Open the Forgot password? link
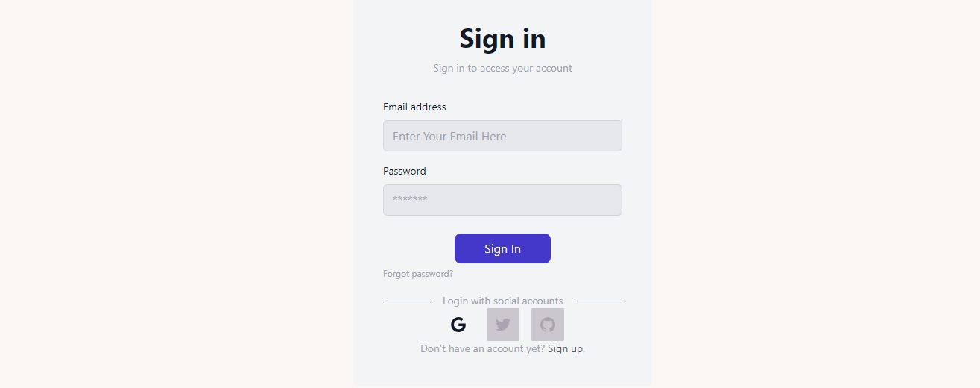The image size is (980, 388). click(x=418, y=274)
